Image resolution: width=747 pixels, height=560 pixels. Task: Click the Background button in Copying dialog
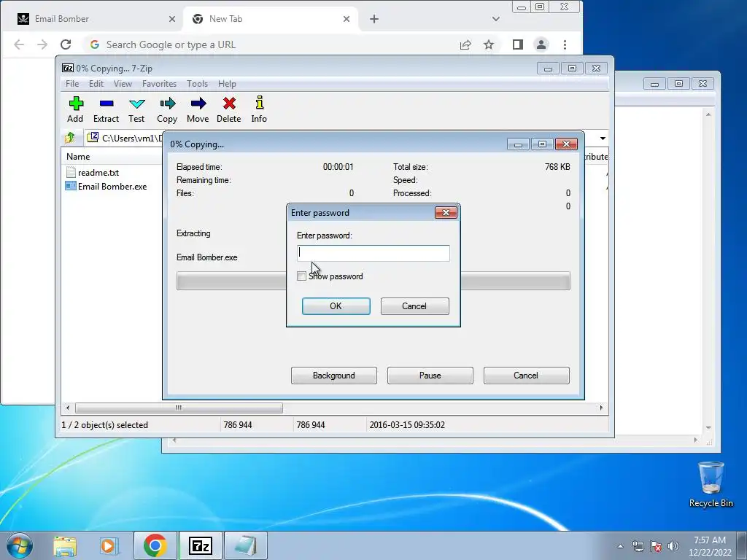point(334,376)
